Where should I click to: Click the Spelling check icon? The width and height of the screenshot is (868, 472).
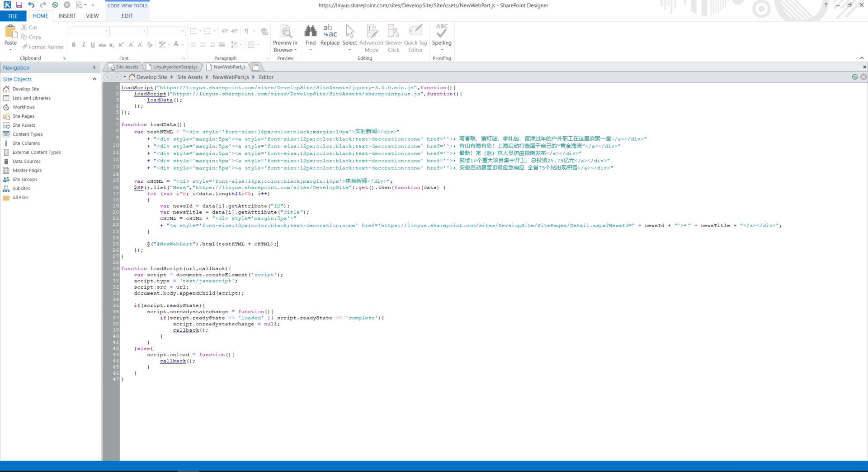tap(442, 31)
